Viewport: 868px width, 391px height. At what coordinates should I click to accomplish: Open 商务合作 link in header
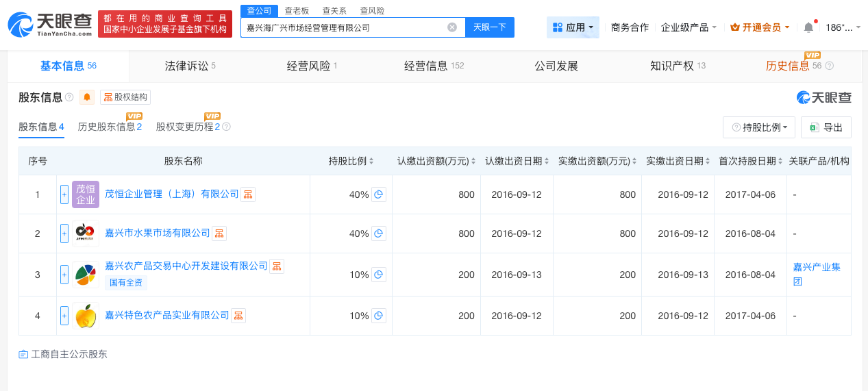click(630, 27)
